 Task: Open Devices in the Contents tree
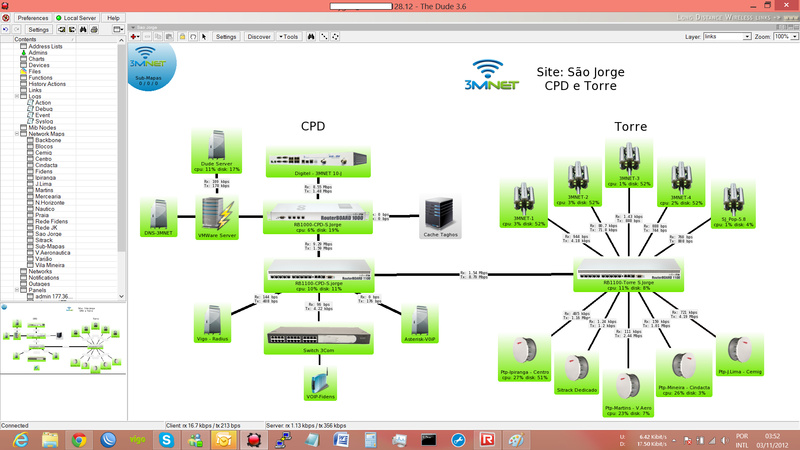39,65
